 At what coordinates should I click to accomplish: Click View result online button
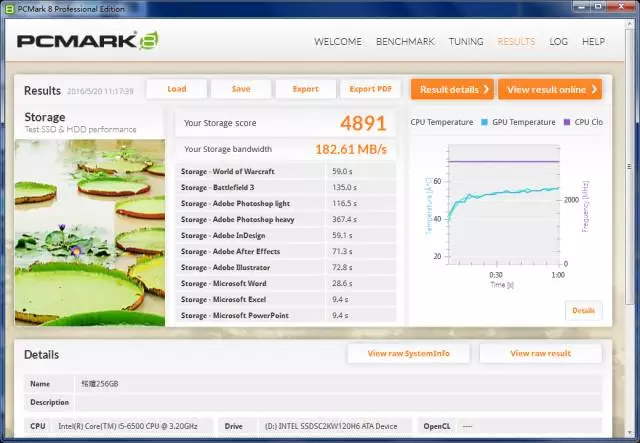click(x=550, y=89)
